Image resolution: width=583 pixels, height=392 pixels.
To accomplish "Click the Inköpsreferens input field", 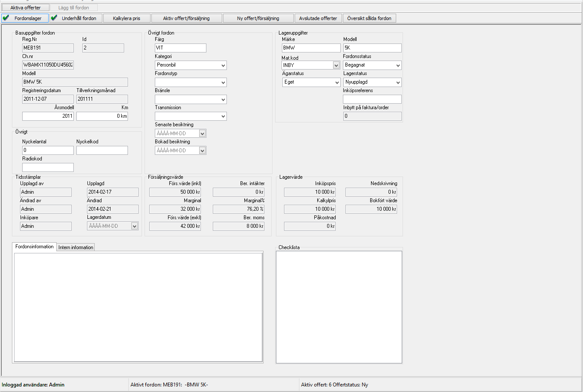I will [372, 99].
